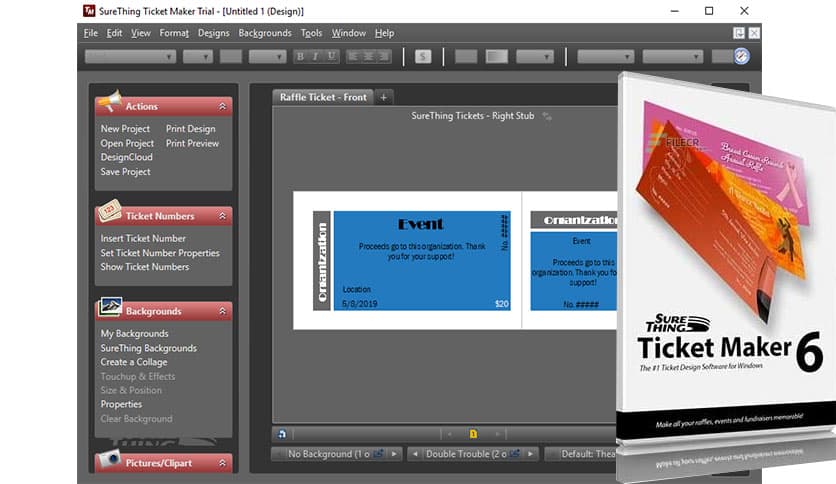The image size is (836, 484).
Task: Click the Backgrounds picture icon
Action: pyautogui.click(x=110, y=306)
